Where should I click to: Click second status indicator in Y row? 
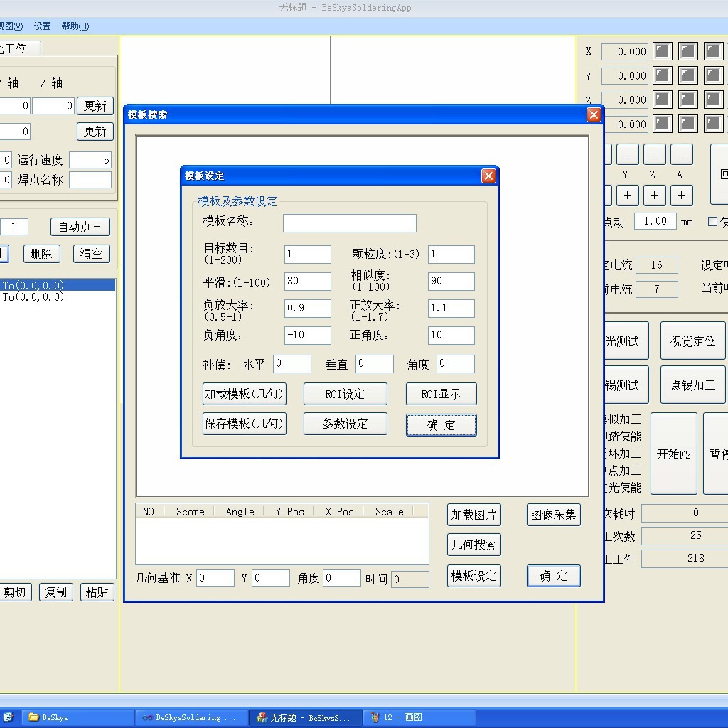pos(687,75)
